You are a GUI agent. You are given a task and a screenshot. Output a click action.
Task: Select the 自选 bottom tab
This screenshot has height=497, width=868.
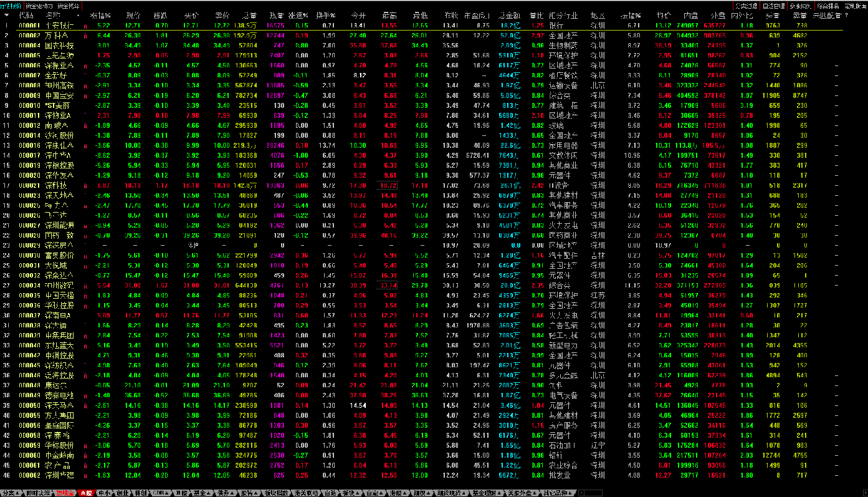click(x=331, y=493)
